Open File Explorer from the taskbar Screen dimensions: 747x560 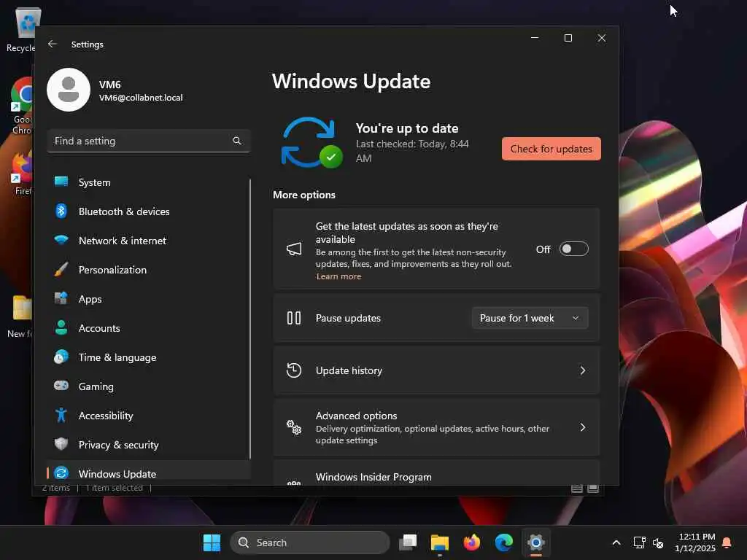(440, 542)
